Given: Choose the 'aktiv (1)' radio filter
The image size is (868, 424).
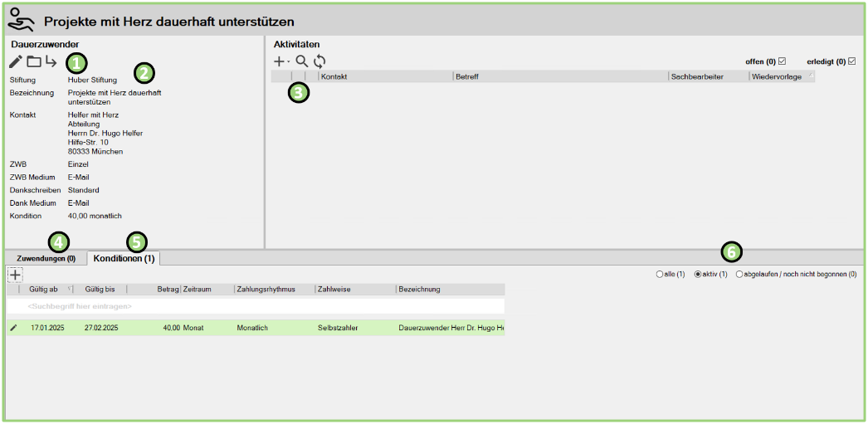Looking at the screenshot, I should pyautogui.click(x=698, y=274).
